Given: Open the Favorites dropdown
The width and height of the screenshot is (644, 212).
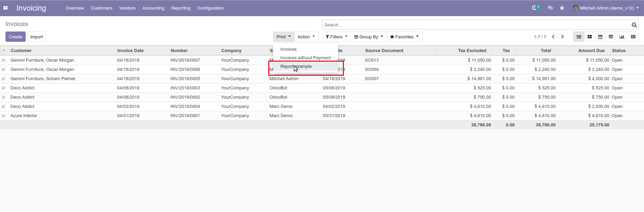Looking at the screenshot, I should [404, 37].
